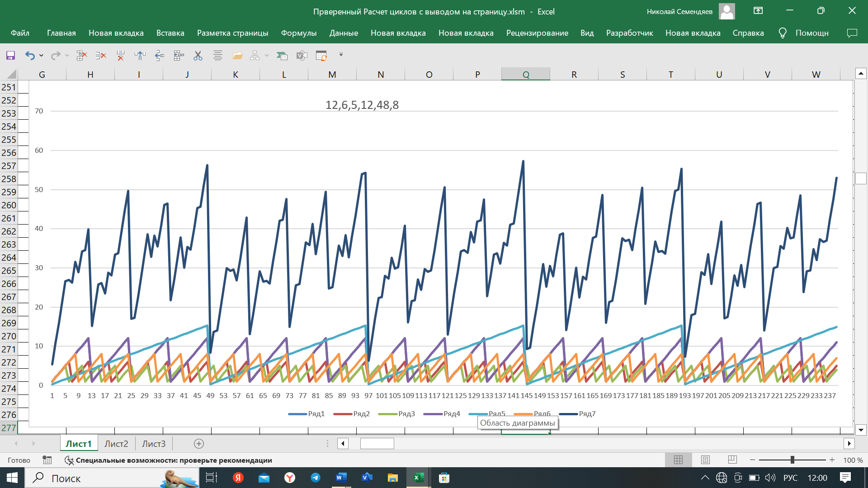Switch to the Формулы tab
Viewport: 868px width, 488px height.
tap(299, 33)
